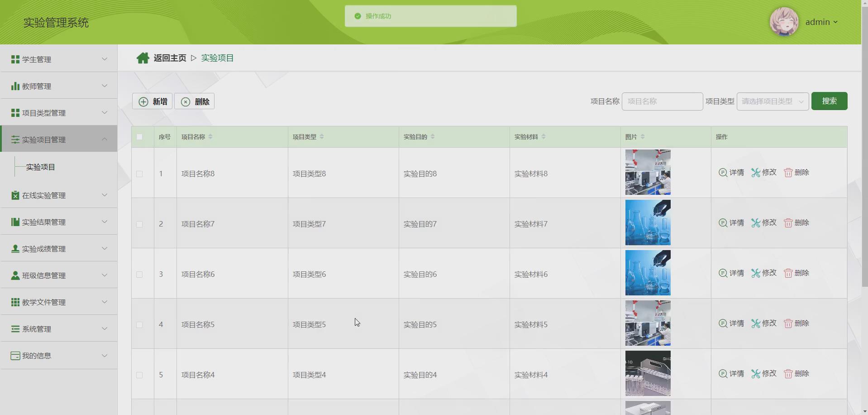The height and width of the screenshot is (415, 868).
Task: Expand the admin account dropdown menu
Action: pyautogui.click(x=821, y=22)
